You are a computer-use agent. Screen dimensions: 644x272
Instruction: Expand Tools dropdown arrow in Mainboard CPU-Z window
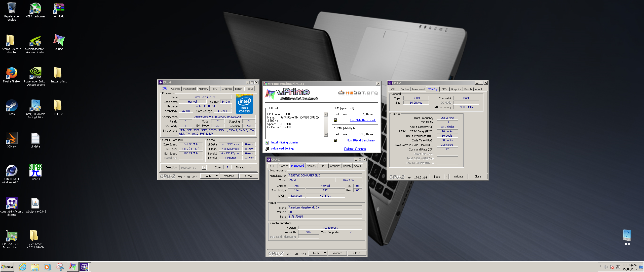[x=325, y=253]
